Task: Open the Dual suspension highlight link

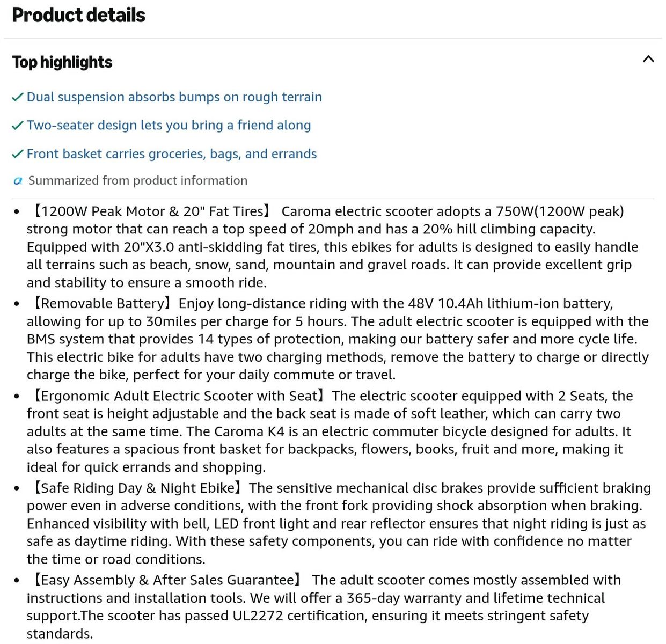Action: [x=174, y=97]
